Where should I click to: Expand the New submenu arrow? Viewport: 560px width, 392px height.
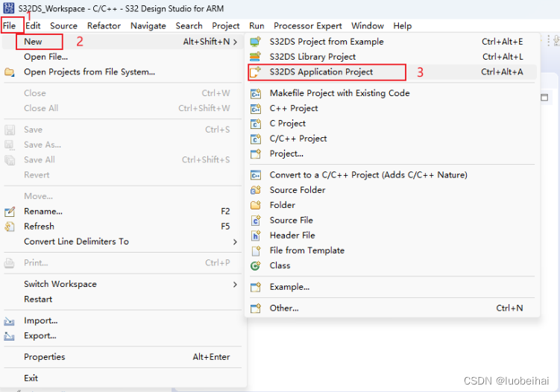tap(235, 42)
